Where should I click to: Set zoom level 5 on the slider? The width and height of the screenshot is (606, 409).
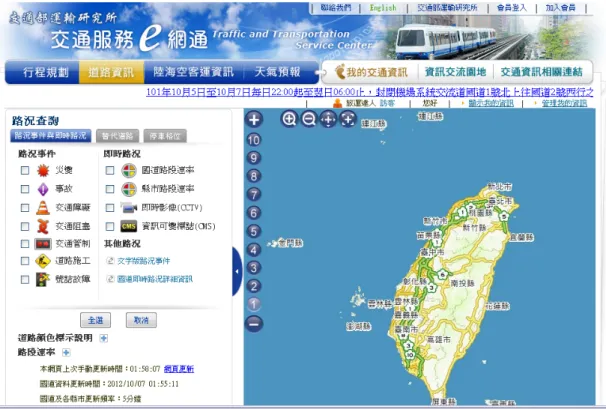[254, 231]
